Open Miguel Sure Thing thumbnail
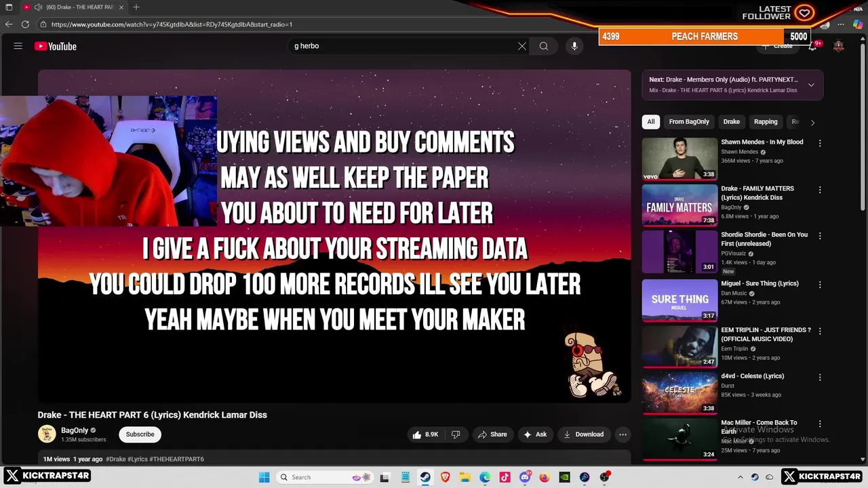This screenshot has width=868, height=488. coord(679,300)
